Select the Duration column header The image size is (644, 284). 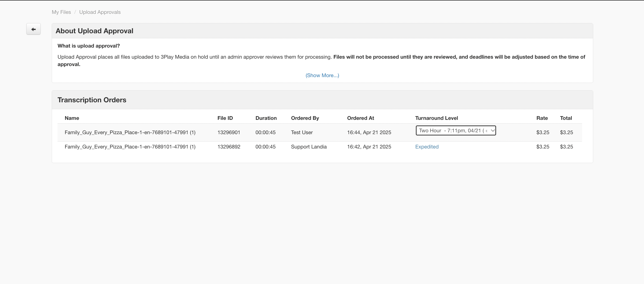[x=266, y=118]
